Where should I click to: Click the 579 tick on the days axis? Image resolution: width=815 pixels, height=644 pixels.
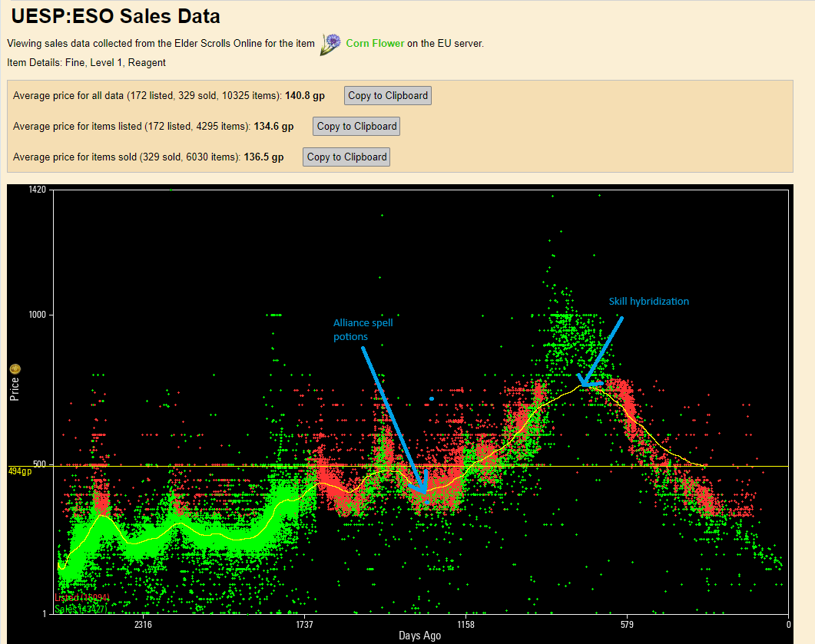click(x=627, y=624)
